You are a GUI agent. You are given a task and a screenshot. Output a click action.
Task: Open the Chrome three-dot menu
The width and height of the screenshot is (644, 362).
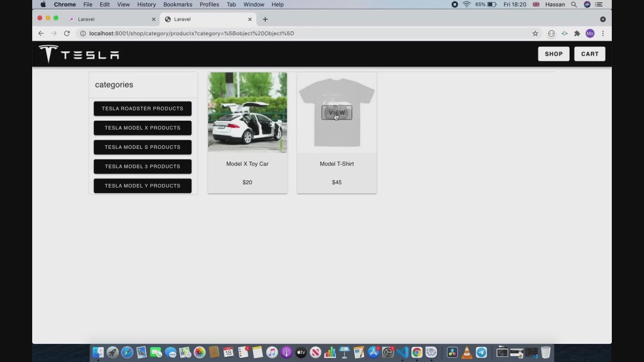603,33
